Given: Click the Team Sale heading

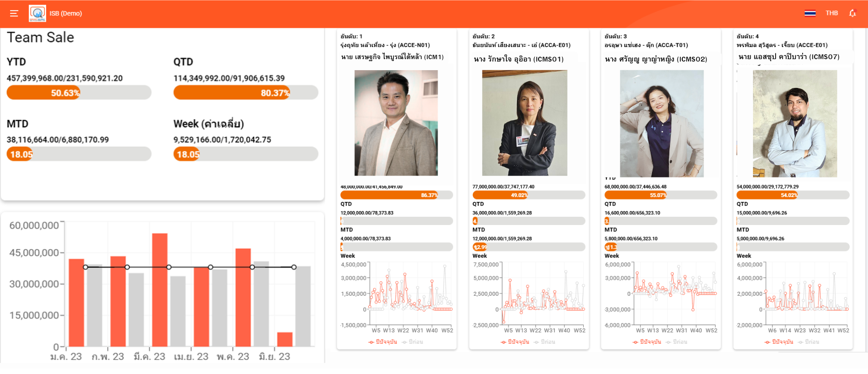Looking at the screenshot, I should pos(40,37).
